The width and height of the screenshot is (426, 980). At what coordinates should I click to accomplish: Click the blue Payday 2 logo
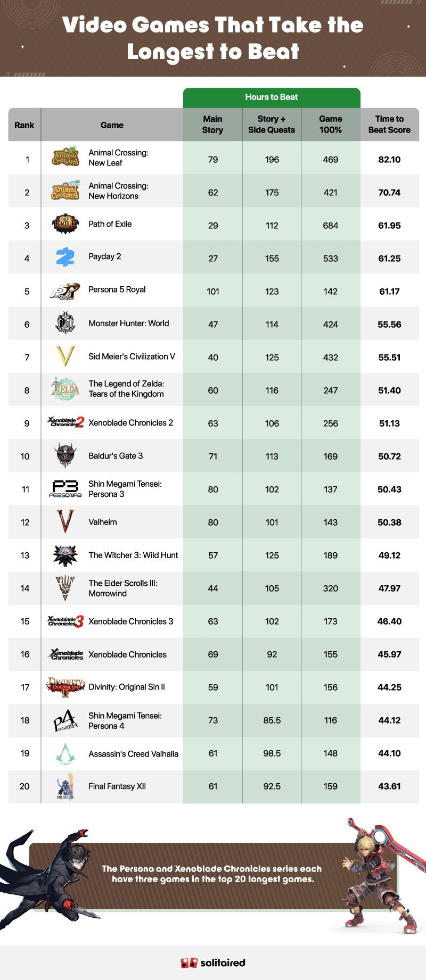(65, 257)
